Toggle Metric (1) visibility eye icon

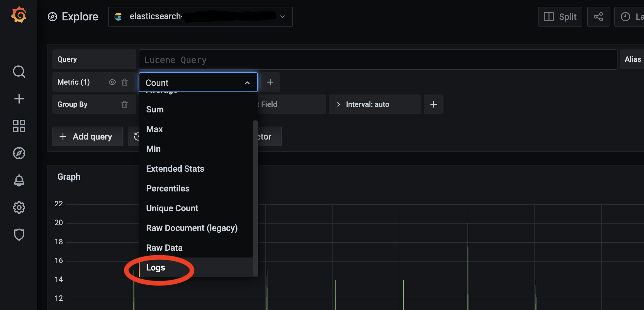[x=112, y=82]
